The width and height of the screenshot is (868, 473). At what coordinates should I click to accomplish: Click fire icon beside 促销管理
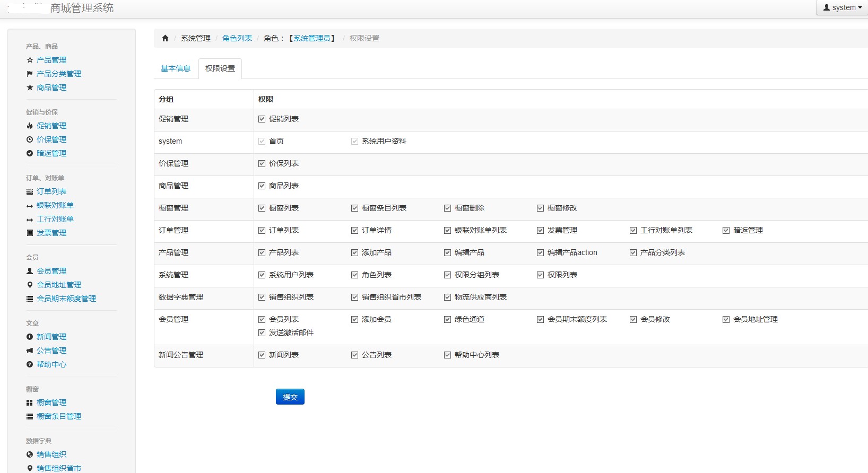(30, 126)
